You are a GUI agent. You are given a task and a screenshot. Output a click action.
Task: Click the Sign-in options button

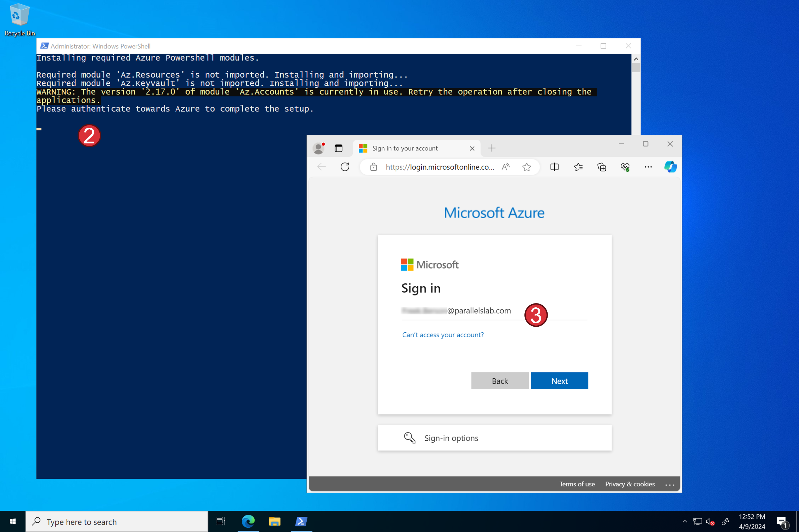tap(494, 438)
